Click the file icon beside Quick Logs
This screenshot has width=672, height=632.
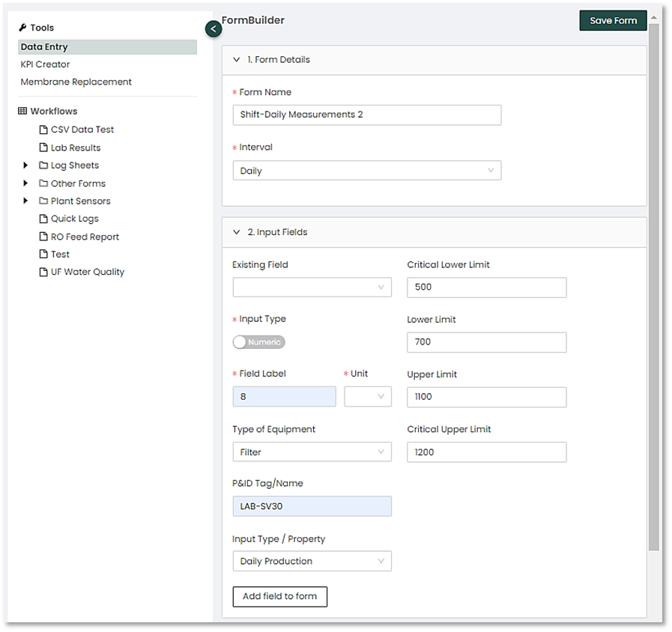pos(43,219)
